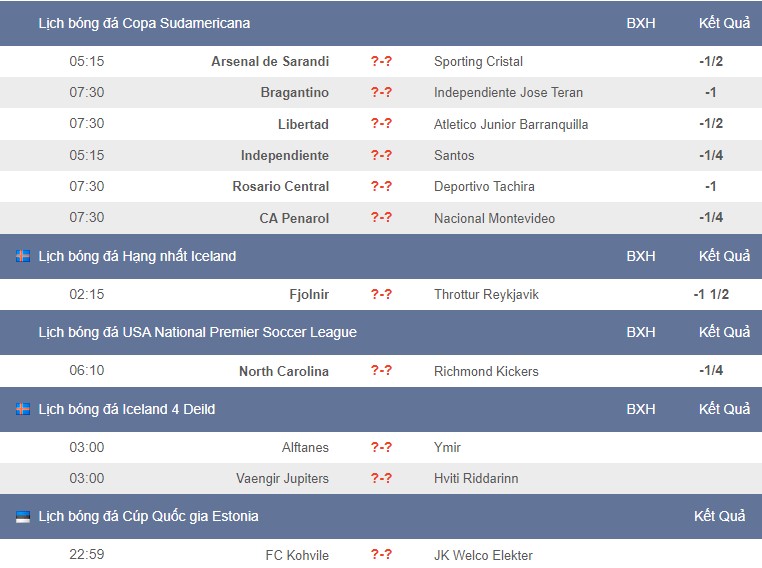Click Richmond Kickers team name
Image resolution: width=762 pixels, height=568 pixels.
(486, 371)
